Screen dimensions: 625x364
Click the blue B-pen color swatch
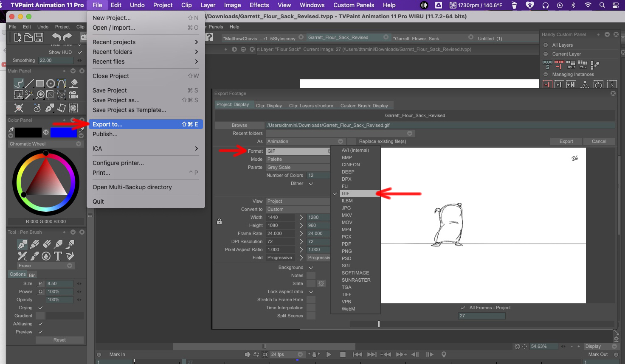[x=64, y=132]
